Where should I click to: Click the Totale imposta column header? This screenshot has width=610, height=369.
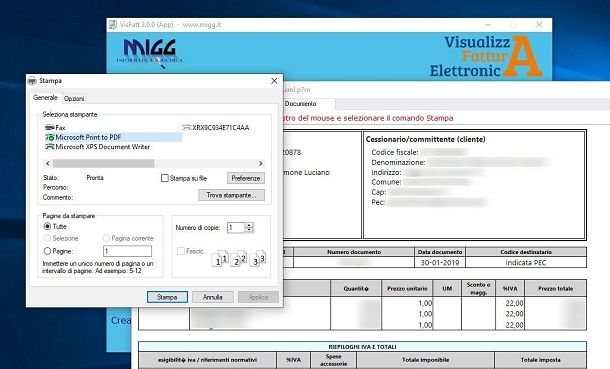541,360
